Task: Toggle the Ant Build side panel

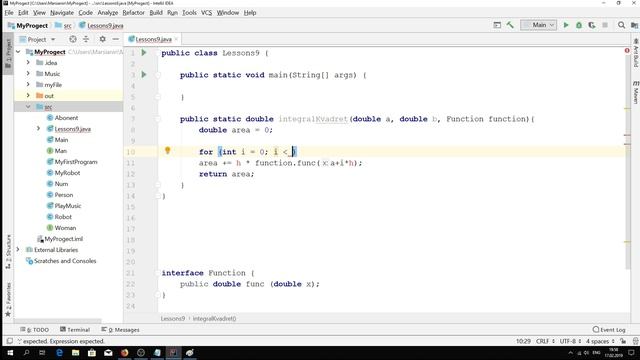Action: point(636,53)
